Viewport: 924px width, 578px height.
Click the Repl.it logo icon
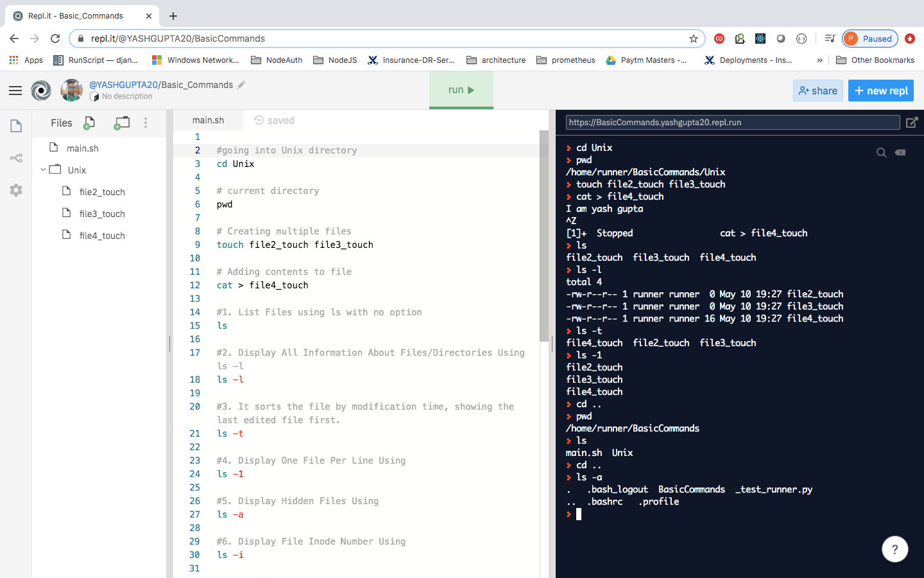pos(41,91)
